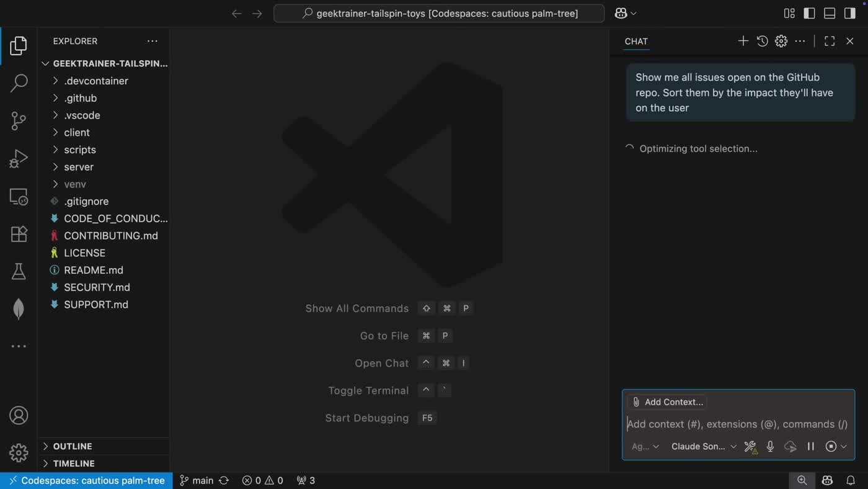Open the Copilot dropdown in title bar
Viewport: 868px width, 489px height.
coord(625,13)
